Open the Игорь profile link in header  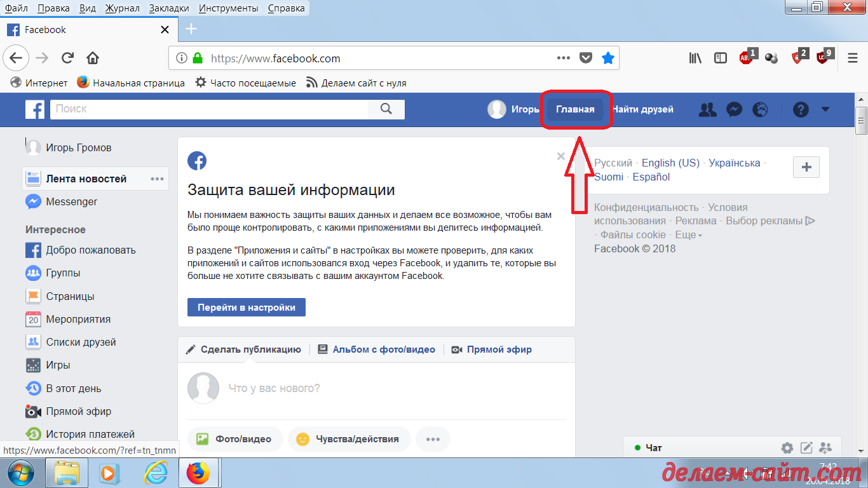513,109
